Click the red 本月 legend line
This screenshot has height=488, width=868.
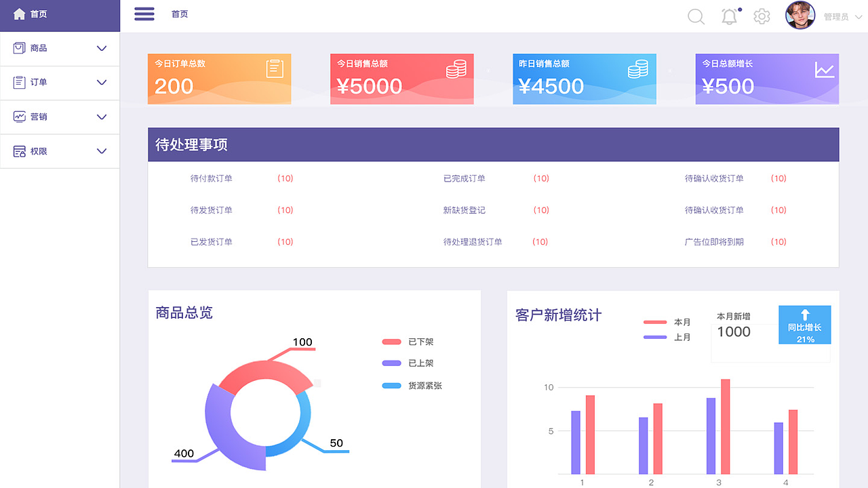click(655, 322)
